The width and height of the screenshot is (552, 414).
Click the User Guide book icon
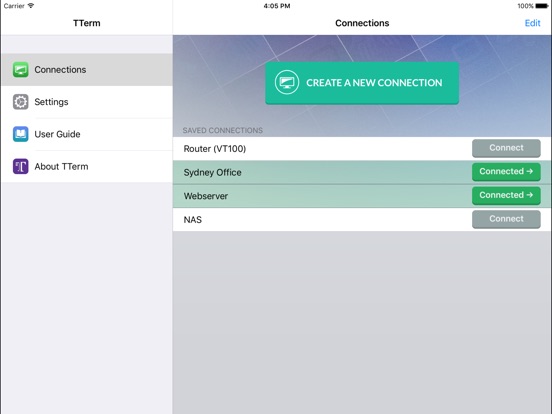point(21,134)
